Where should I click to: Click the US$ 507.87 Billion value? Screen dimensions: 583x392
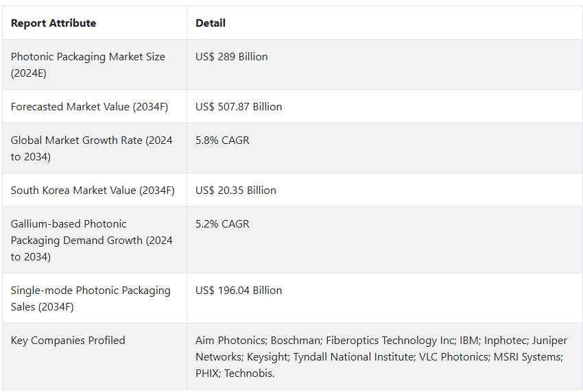[x=239, y=107]
